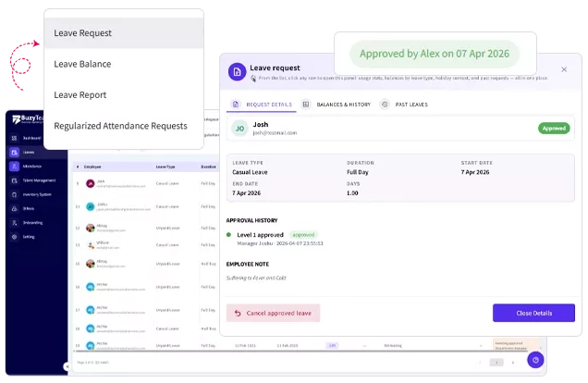The height and width of the screenshot is (383, 588).
Task: Click the Employee column header
Action: (92, 167)
